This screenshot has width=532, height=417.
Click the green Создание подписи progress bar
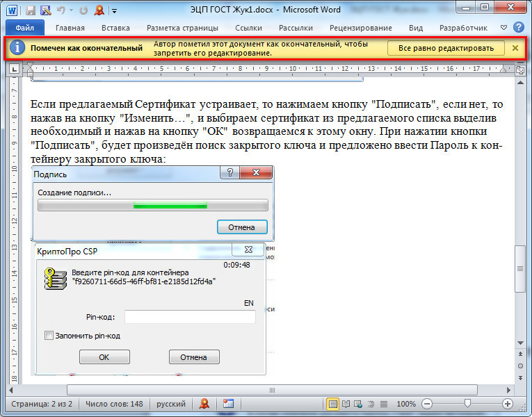point(153,205)
